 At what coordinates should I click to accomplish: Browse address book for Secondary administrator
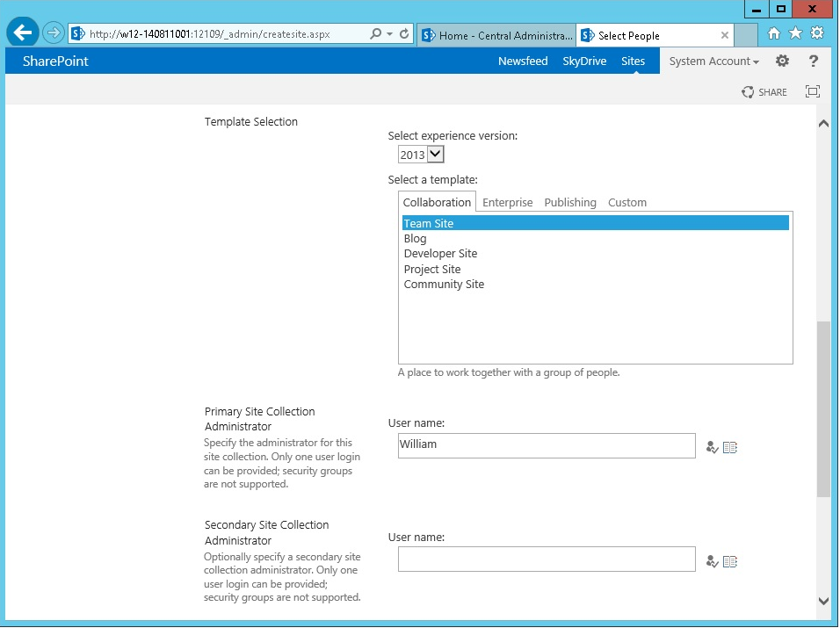pos(730,561)
